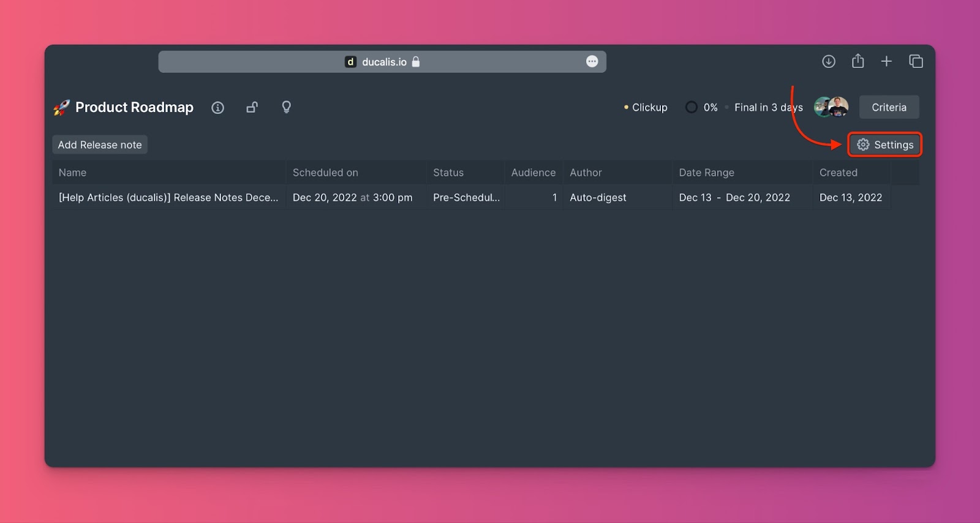Sort by the Created column header

852,173
